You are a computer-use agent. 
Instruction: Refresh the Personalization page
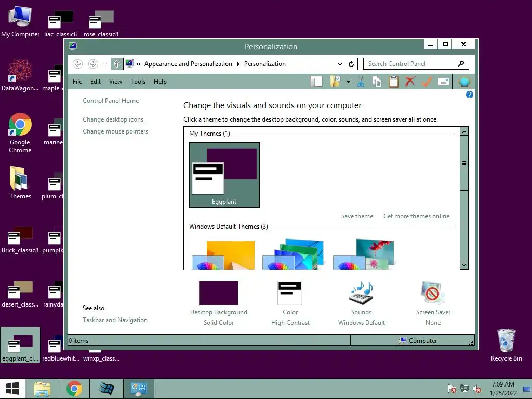coord(351,64)
